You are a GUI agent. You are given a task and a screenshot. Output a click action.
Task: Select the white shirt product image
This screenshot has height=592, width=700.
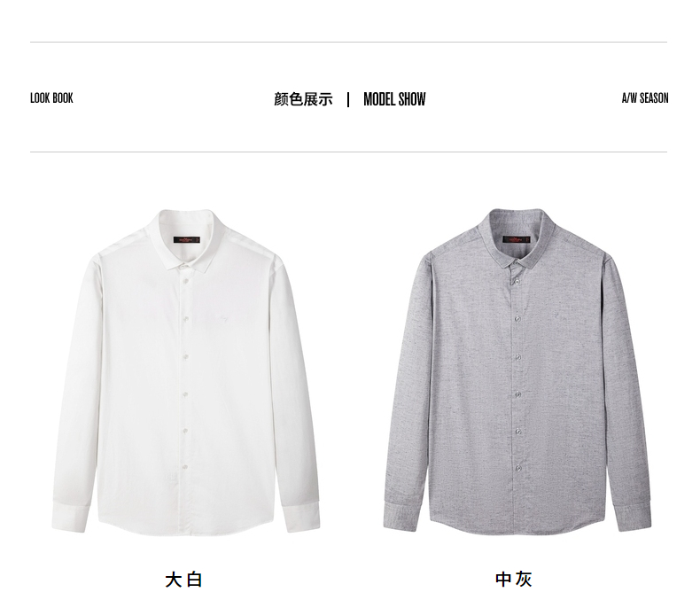(x=186, y=370)
